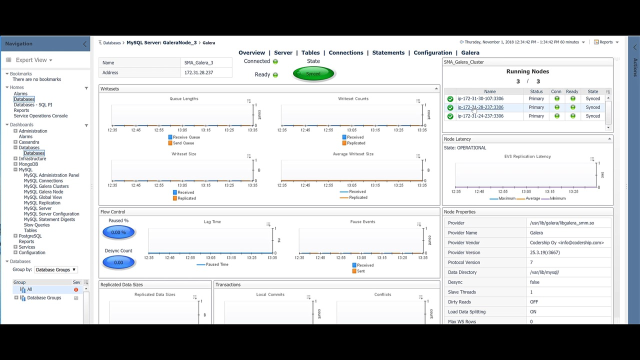The width and height of the screenshot is (640, 360).
Task: Click the red alarm icon in All row
Action: [x=76, y=290]
